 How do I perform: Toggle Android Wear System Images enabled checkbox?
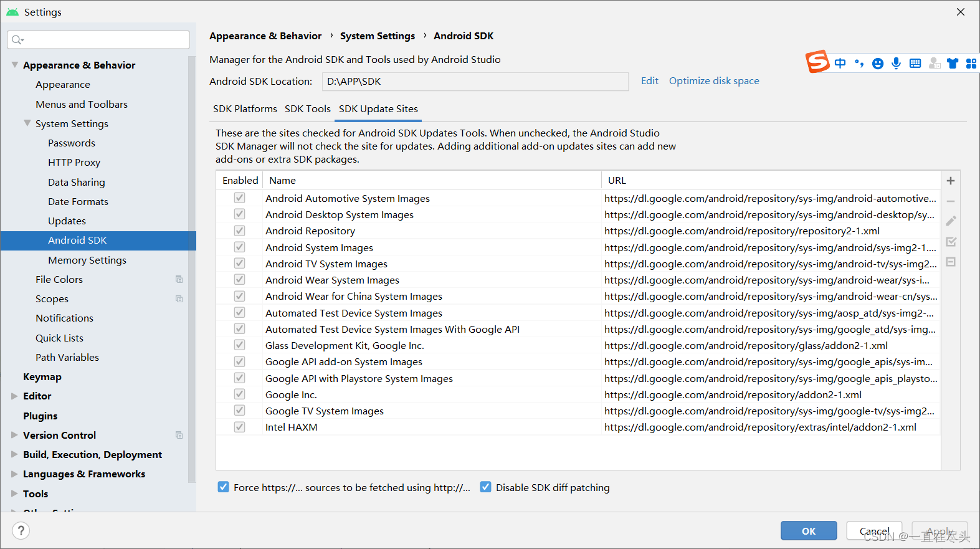239,280
